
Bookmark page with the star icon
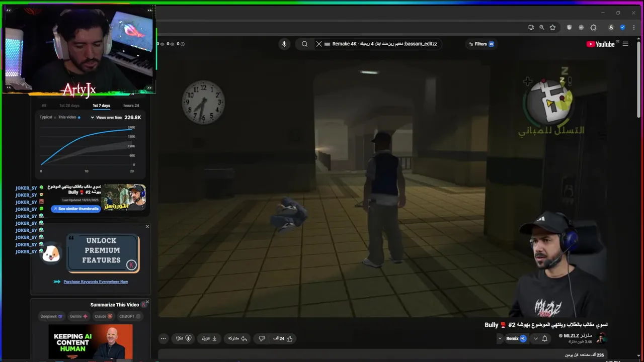552,28
